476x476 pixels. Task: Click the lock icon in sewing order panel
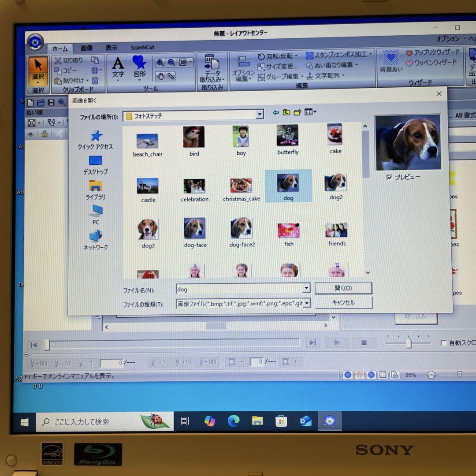coord(45,134)
